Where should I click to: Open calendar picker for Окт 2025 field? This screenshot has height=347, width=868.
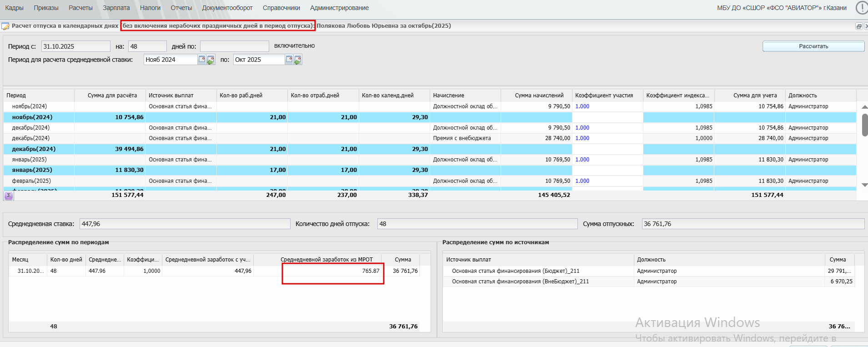point(289,60)
